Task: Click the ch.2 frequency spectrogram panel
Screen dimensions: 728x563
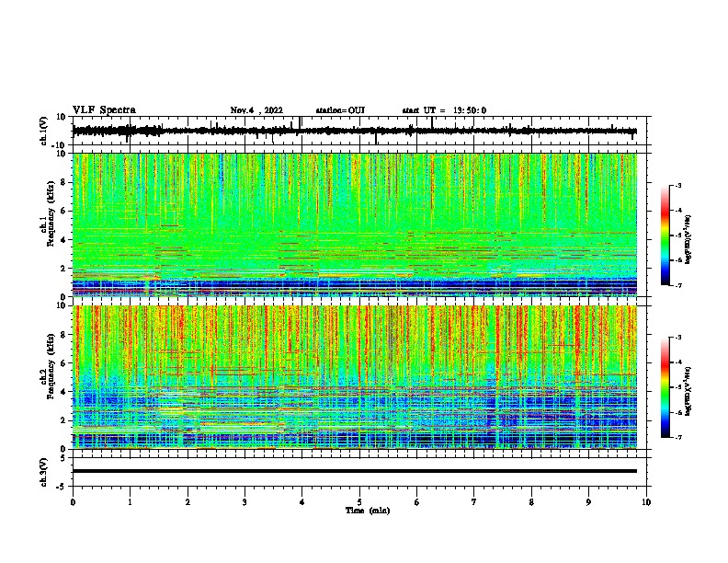Action: 355,377
